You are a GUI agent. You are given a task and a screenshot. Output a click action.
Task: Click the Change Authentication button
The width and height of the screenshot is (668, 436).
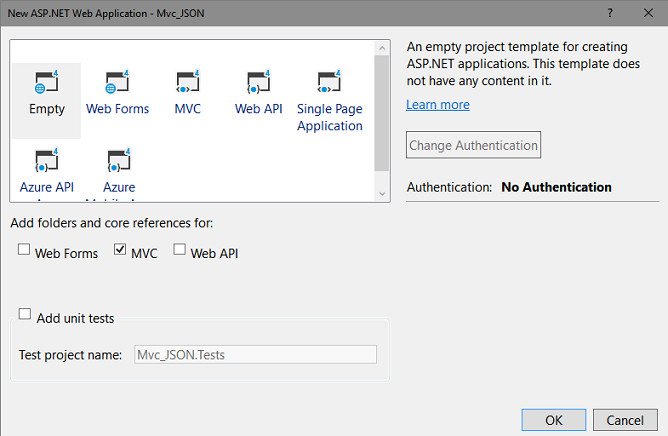[473, 145]
